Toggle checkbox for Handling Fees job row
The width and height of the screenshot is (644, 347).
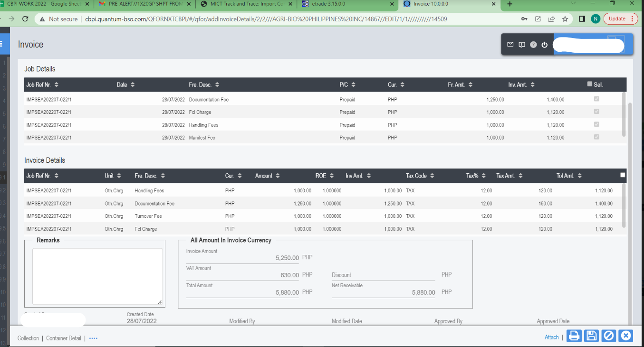(x=596, y=124)
